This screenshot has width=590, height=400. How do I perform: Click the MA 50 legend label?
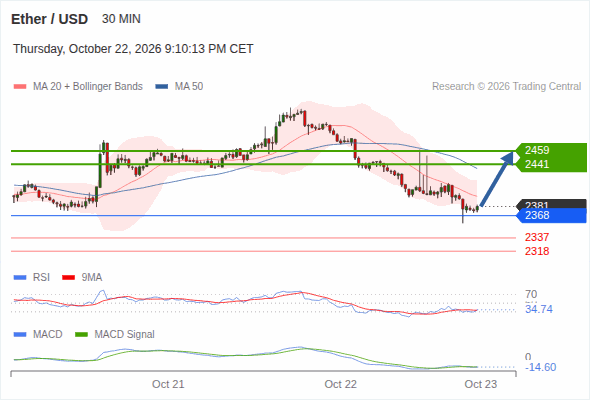[189, 87]
